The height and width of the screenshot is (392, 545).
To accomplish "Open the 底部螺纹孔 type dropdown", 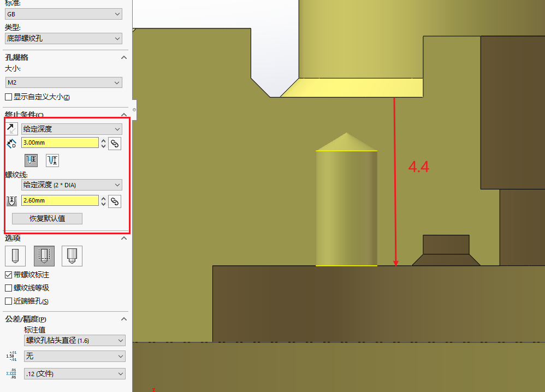I will (x=63, y=38).
